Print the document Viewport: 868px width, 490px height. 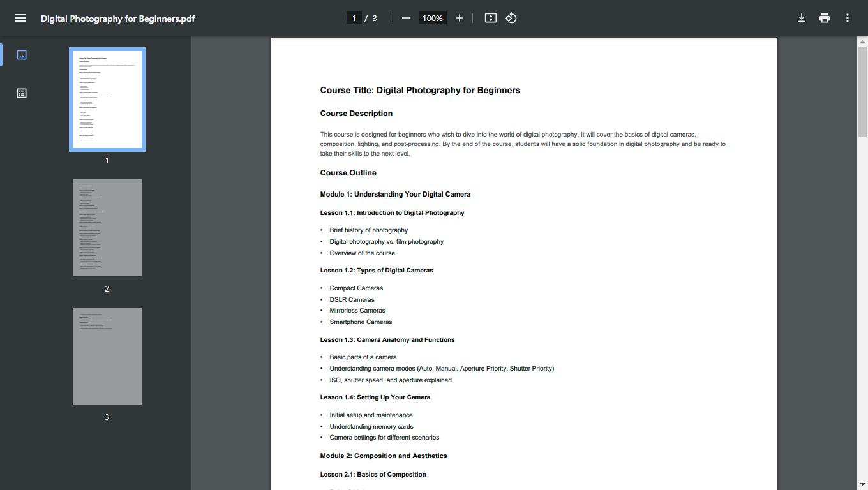click(825, 18)
